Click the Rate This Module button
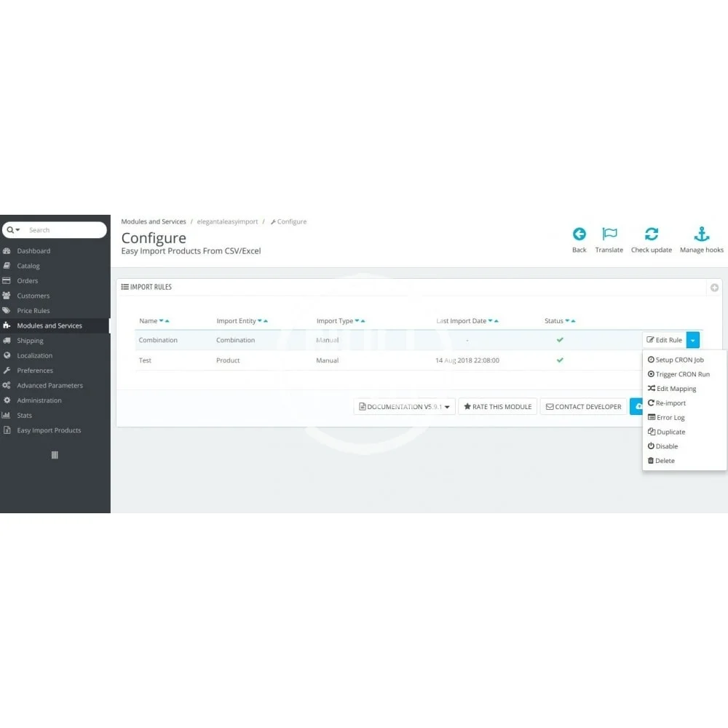This screenshot has width=728, height=728. [498, 406]
